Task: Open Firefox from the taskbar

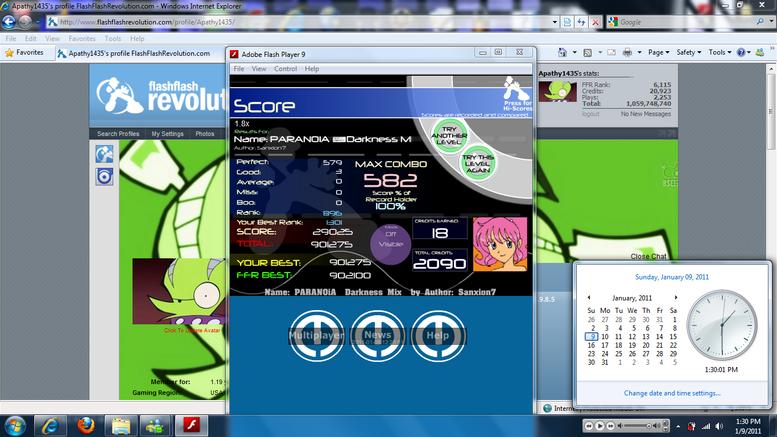Action: click(x=86, y=425)
